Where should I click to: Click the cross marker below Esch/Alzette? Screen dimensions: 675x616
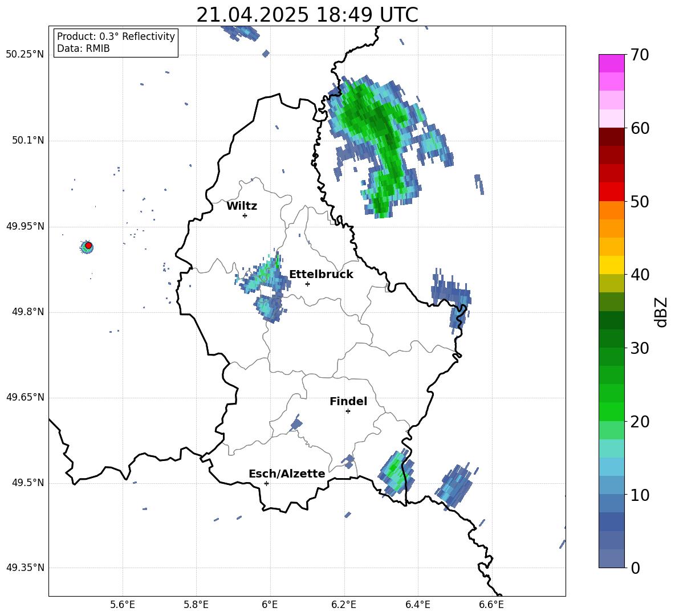tap(266, 483)
